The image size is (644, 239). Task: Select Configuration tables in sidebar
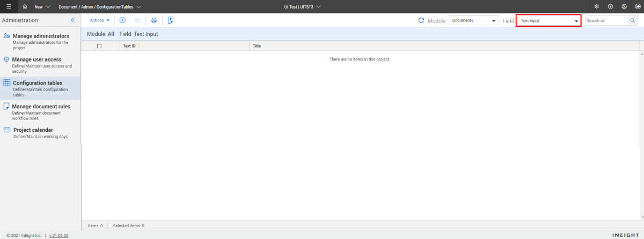pos(40,88)
